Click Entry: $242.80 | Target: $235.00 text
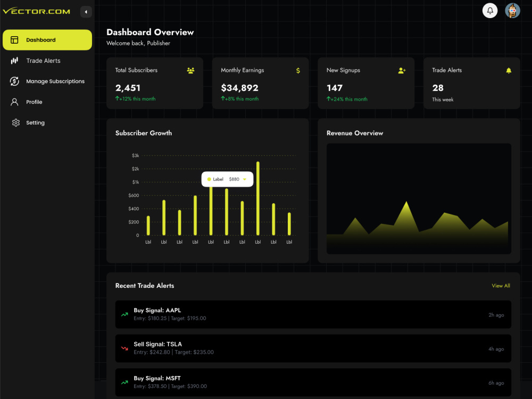The image size is (532, 399). (174, 353)
